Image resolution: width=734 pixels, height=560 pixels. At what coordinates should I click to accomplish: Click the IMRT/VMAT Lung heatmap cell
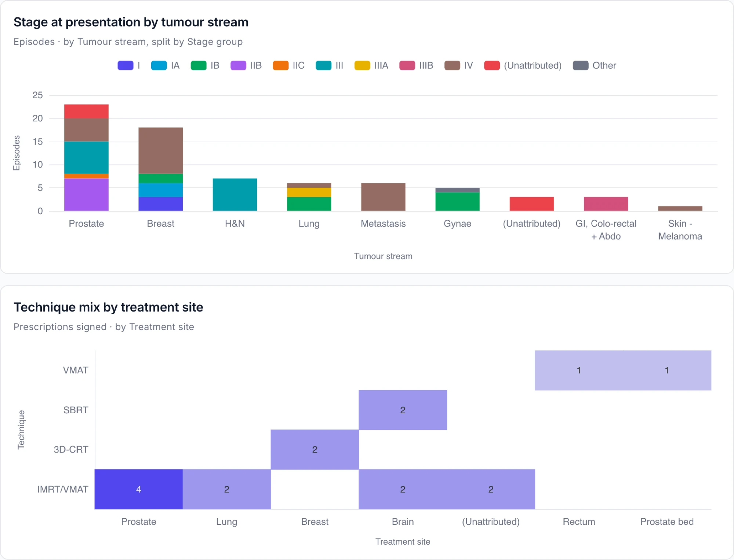[x=227, y=489]
